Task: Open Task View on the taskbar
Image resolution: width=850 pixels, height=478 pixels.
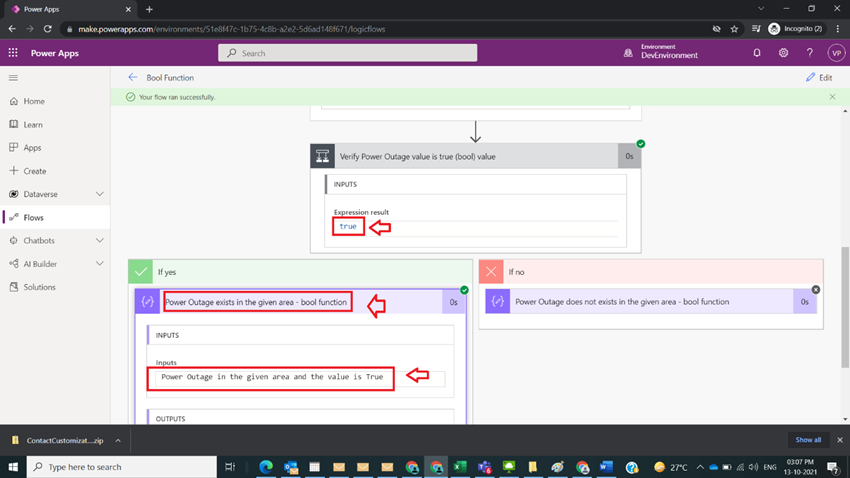Action: (x=230, y=467)
